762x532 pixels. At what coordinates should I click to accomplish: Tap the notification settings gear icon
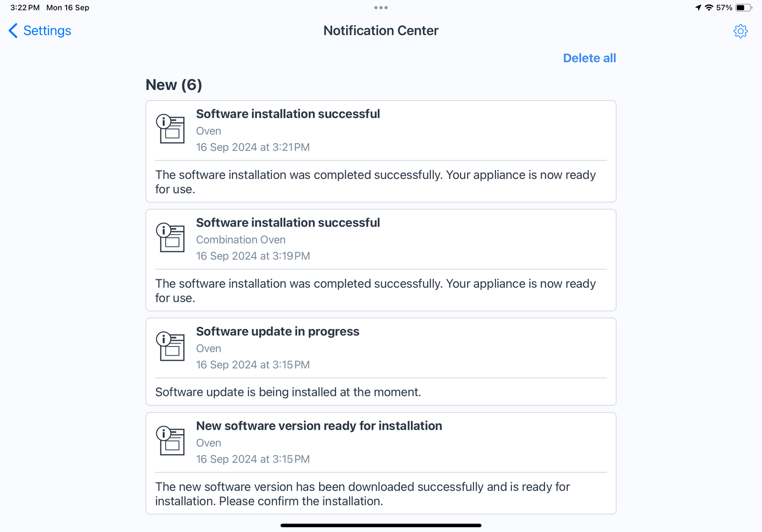point(740,31)
